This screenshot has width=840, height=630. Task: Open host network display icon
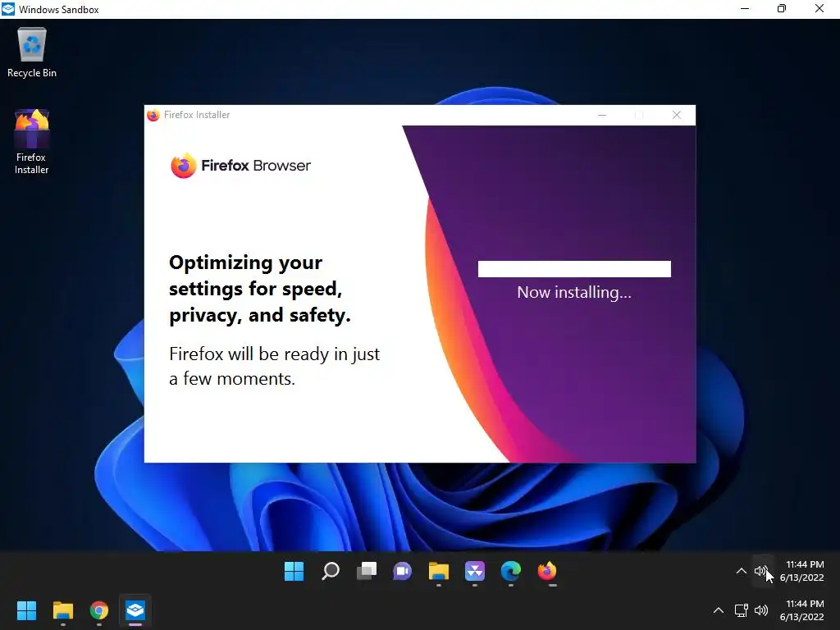point(742,610)
